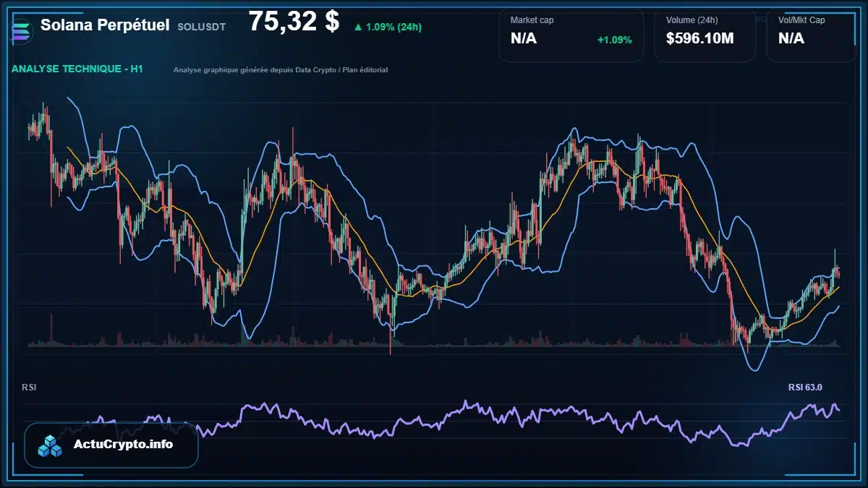Click the ActuCrypto cube logo icon
Viewport: 868px width, 488px height.
click(50, 445)
